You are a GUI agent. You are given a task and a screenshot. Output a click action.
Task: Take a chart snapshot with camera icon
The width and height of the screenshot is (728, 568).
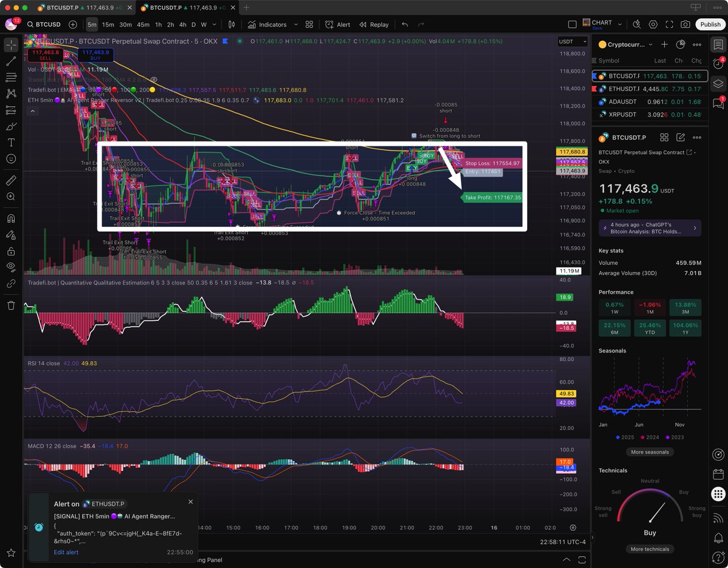[685, 24]
